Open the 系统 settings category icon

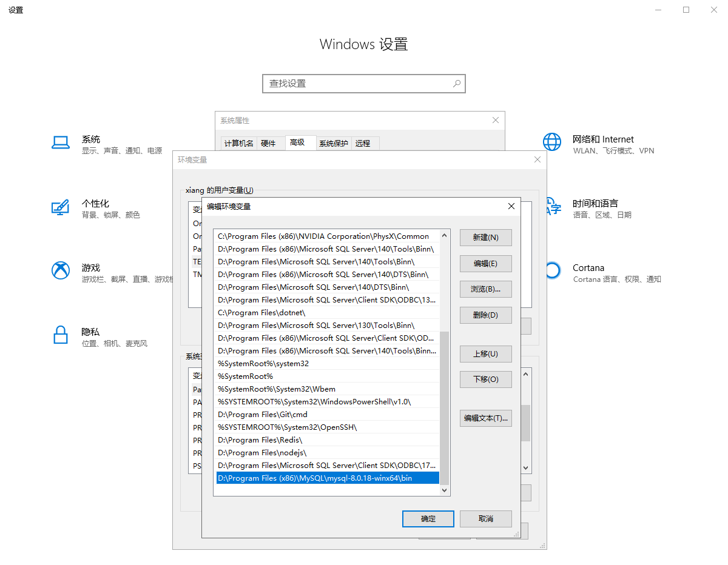[61, 142]
